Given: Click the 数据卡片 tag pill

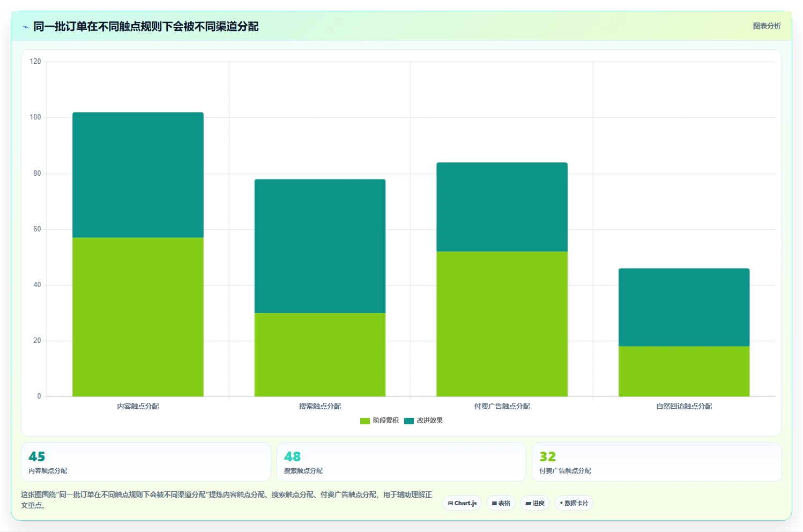Looking at the screenshot, I should [x=574, y=503].
